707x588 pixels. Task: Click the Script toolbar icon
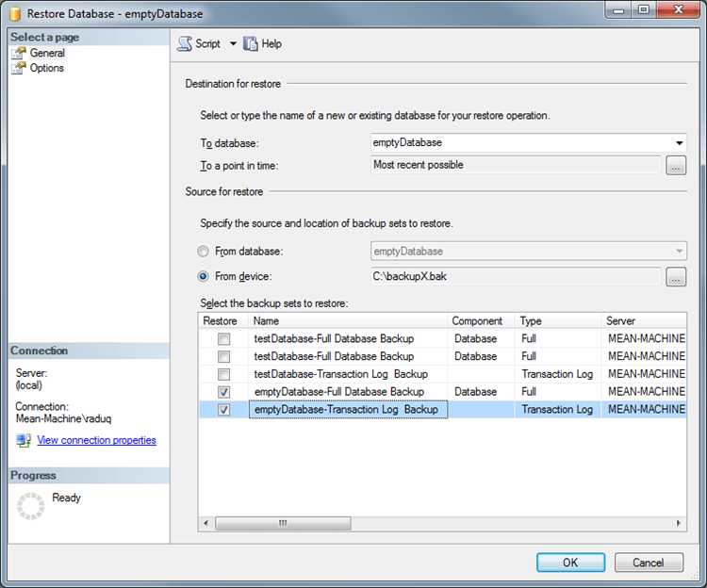coord(185,43)
